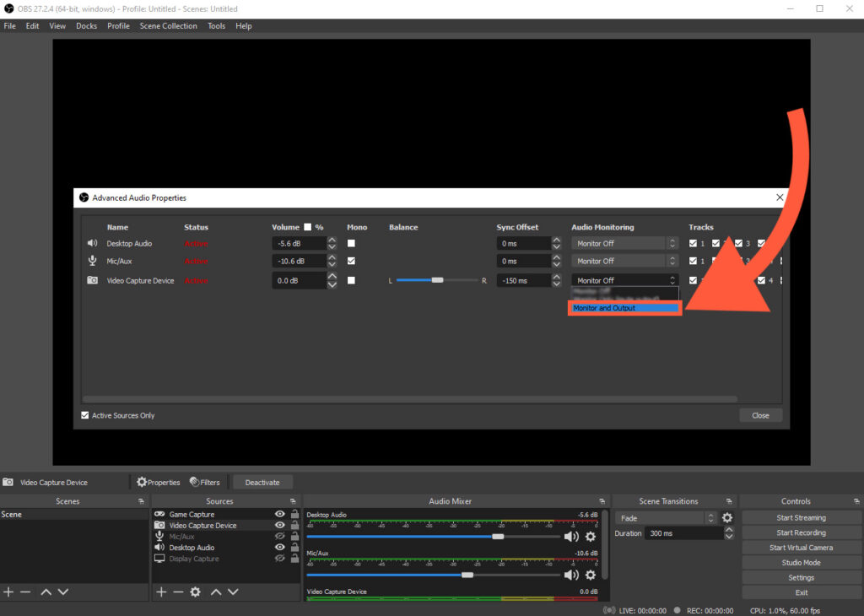Uncheck Mono checkbox for Mic/Aux
The width and height of the screenshot is (864, 616).
pos(351,261)
